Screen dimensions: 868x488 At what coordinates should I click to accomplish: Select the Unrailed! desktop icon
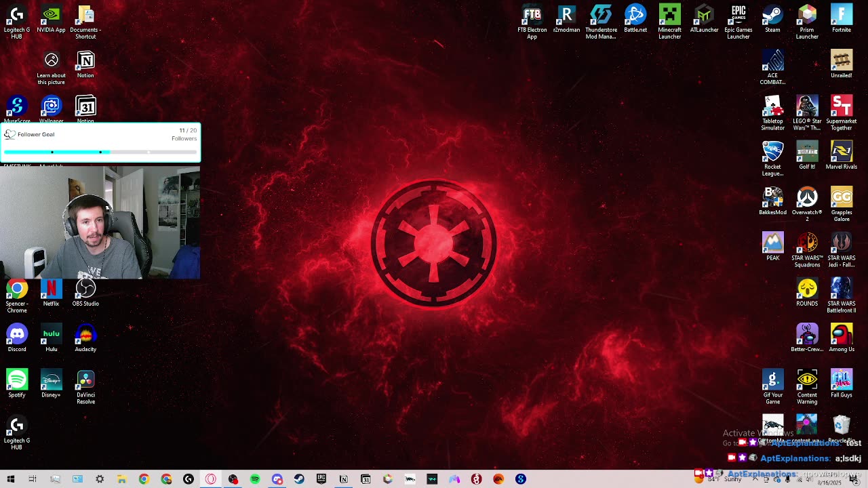tap(842, 64)
